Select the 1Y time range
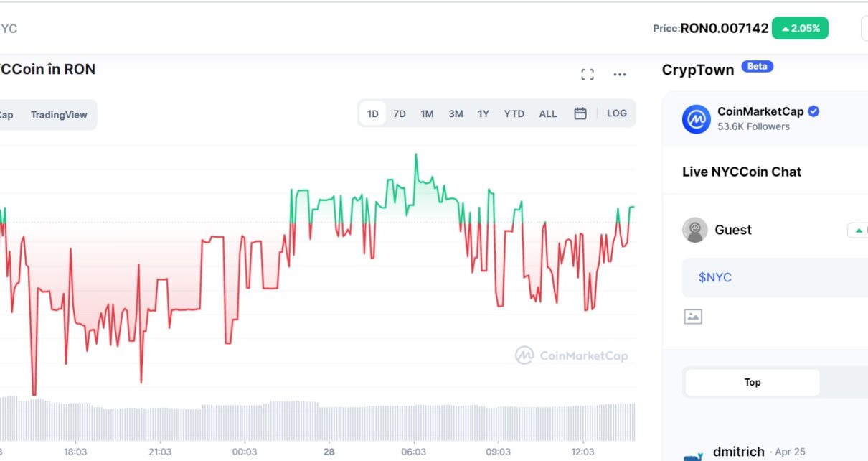 coord(483,113)
